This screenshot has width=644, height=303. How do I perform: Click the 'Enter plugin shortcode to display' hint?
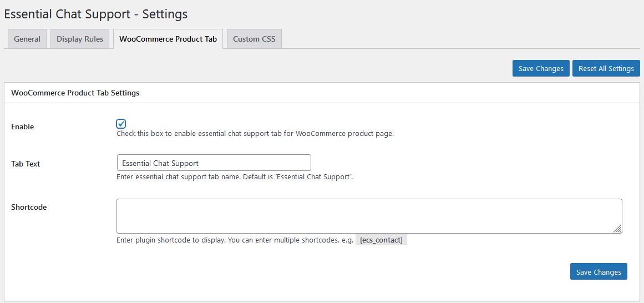[x=235, y=240]
